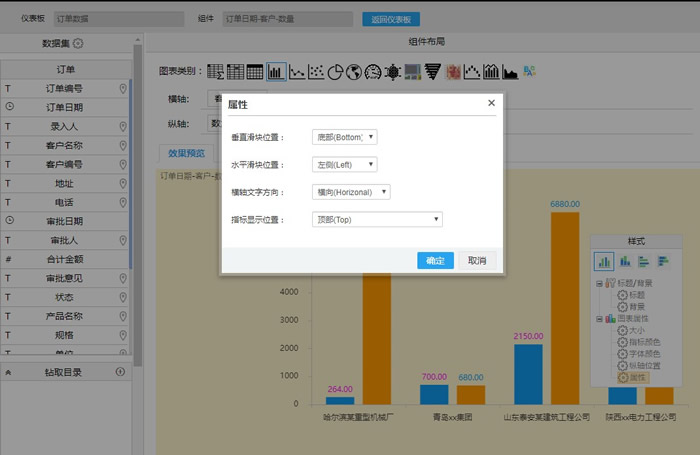Close the 属性 dialog
Screen dimensions: 700x455
491,103
